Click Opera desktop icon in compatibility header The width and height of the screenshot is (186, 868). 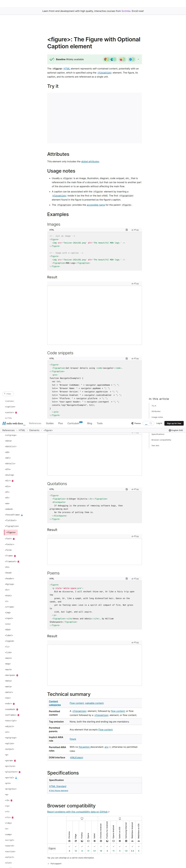click(89, 841)
